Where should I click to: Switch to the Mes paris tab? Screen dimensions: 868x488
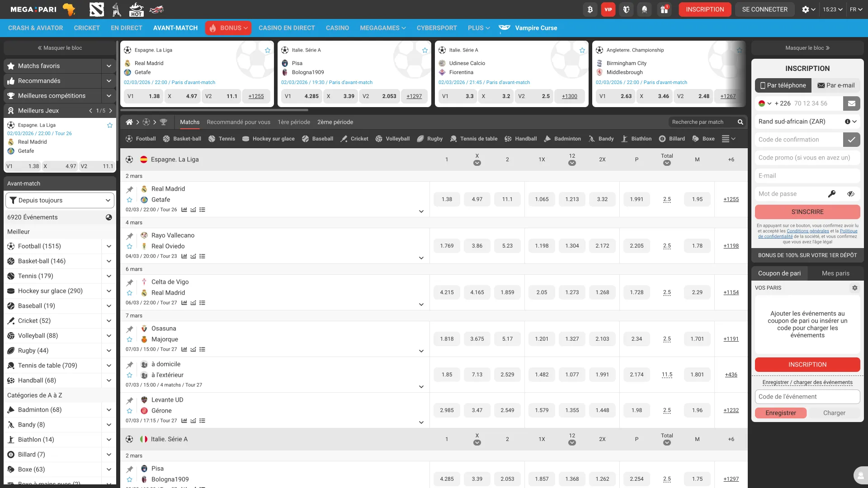[x=835, y=273]
